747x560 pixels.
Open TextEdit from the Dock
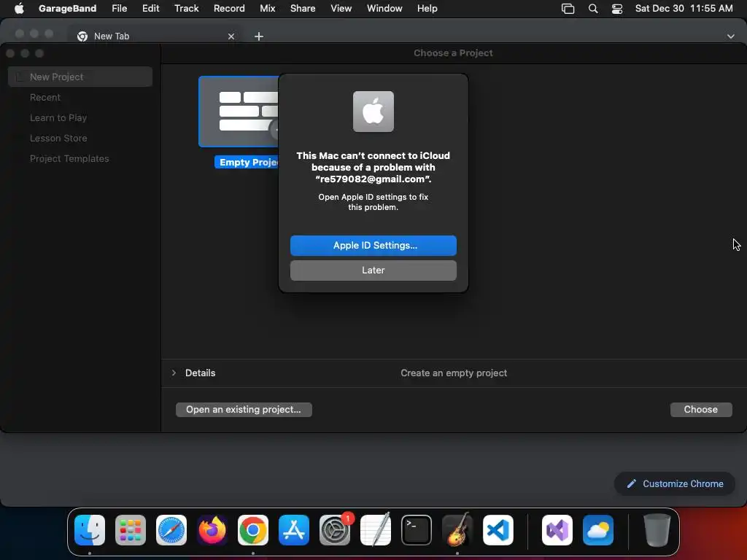(x=376, y=530)
